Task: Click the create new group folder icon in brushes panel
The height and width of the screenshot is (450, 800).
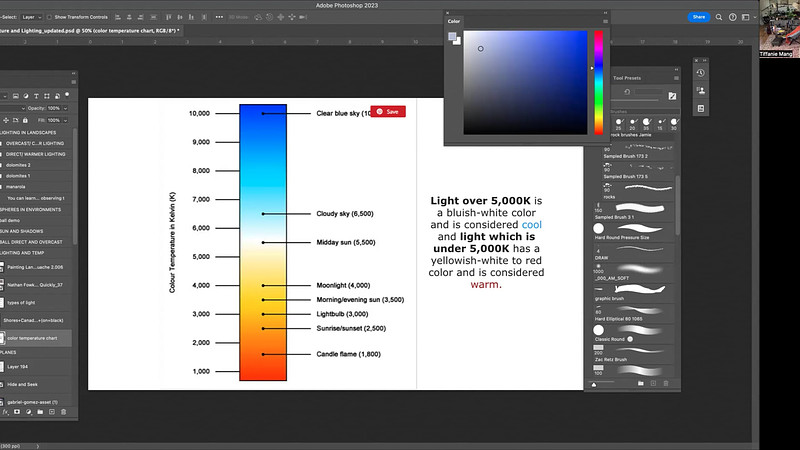Action: (640, 383)
